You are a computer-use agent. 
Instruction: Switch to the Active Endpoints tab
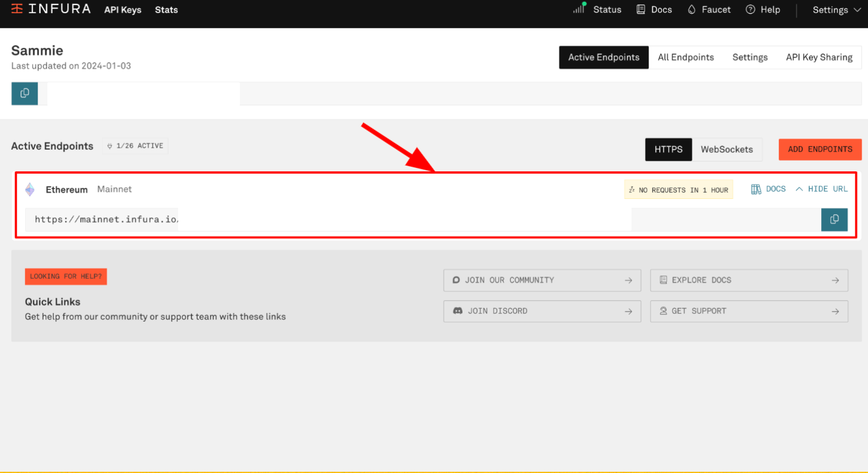(604, 57)
